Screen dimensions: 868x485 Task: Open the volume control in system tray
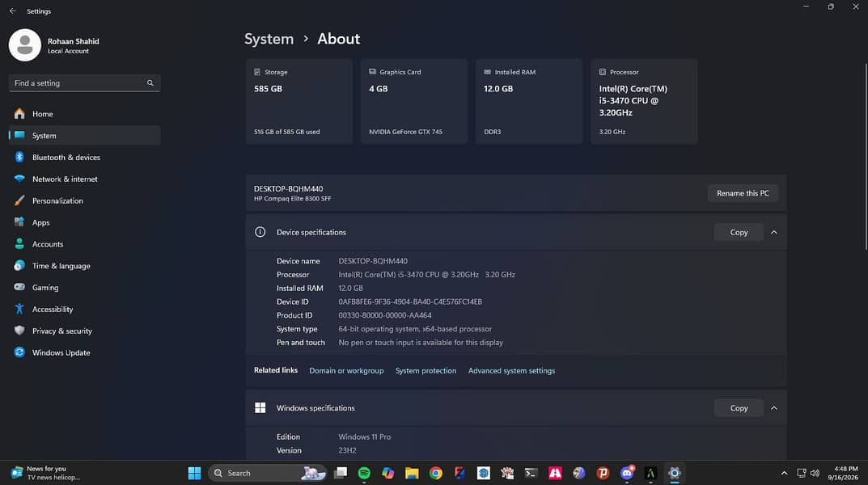coord(815,473)
